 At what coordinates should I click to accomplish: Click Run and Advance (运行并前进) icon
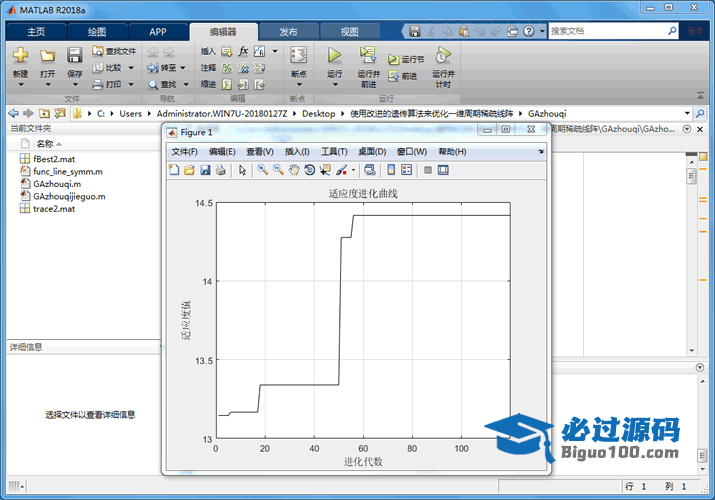368,55
